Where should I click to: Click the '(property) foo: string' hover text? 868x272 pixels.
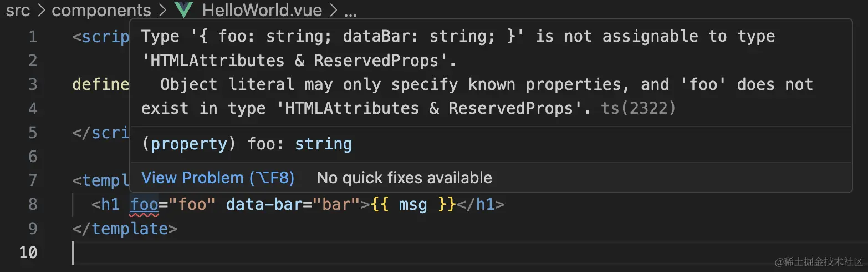[x=247, y=144]
